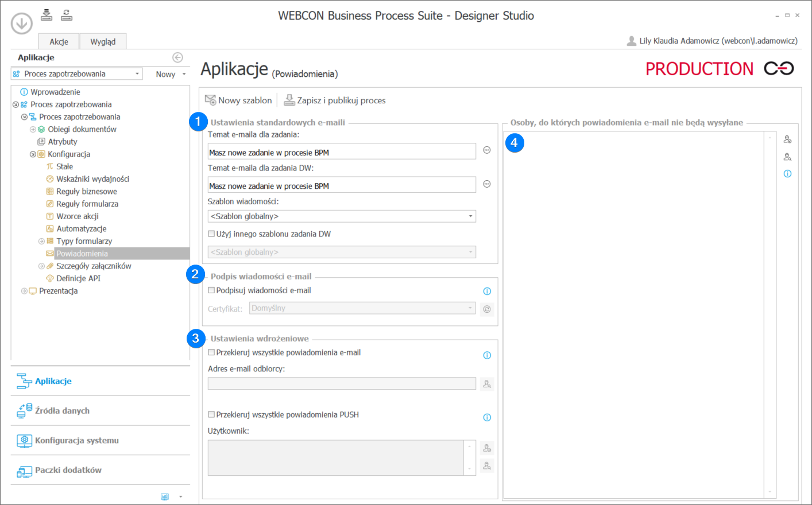Image resolution: width=812 pixels, height=505 pixels.
Task: Show info for Przekieruj wszystkie powiadomienia e-mail
Action: coord(487,355)
